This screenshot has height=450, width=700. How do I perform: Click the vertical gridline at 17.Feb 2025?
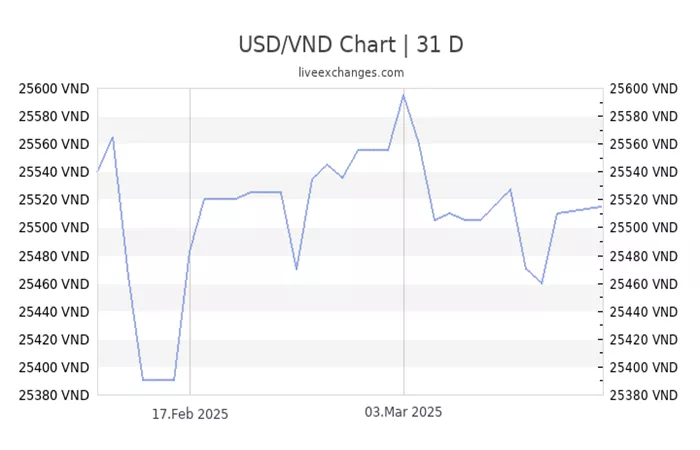190,241
